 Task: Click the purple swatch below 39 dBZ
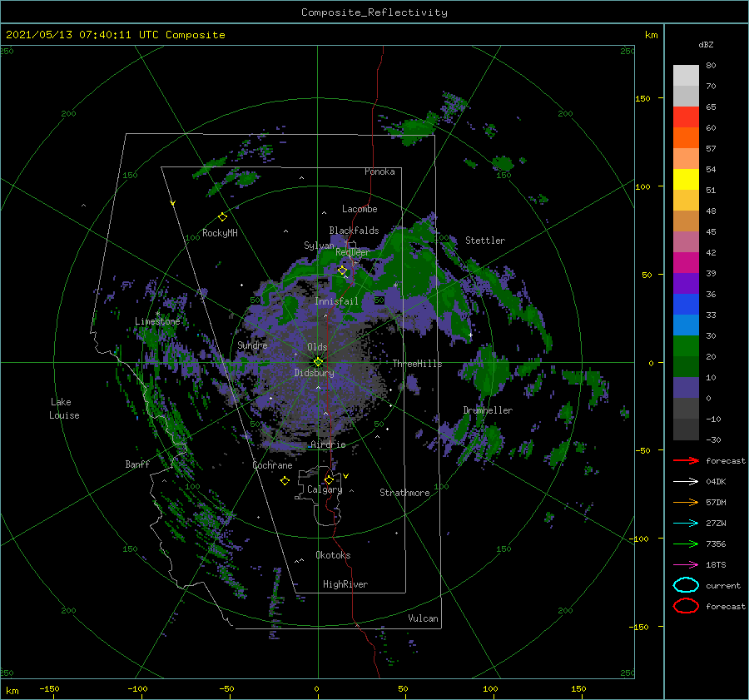click(686, 283)
